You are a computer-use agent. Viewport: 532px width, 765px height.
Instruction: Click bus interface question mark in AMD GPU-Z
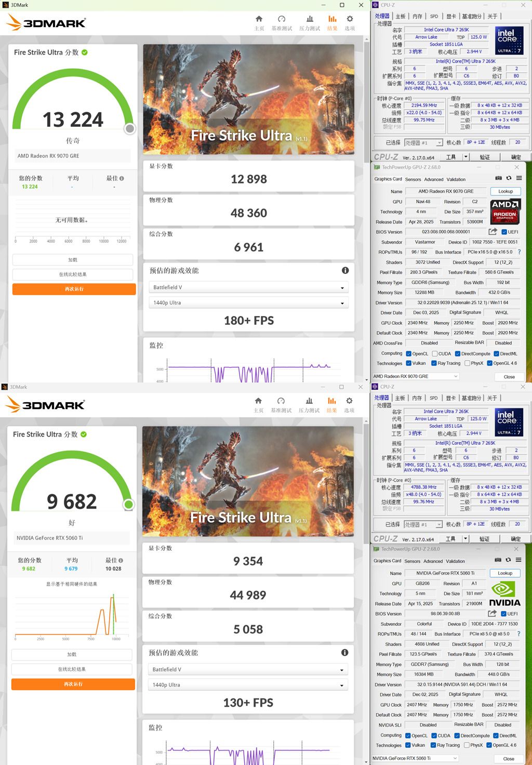pos(519,252)
